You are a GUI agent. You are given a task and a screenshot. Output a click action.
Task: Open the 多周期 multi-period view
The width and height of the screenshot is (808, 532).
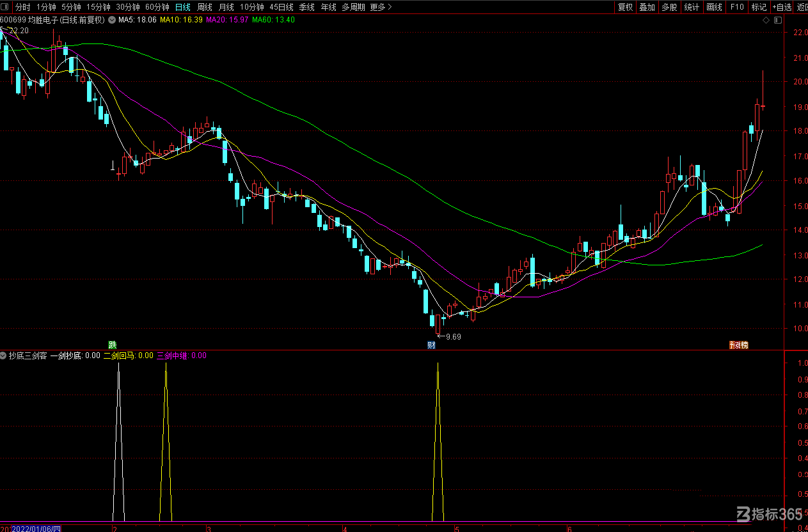[x=353, y=7]
